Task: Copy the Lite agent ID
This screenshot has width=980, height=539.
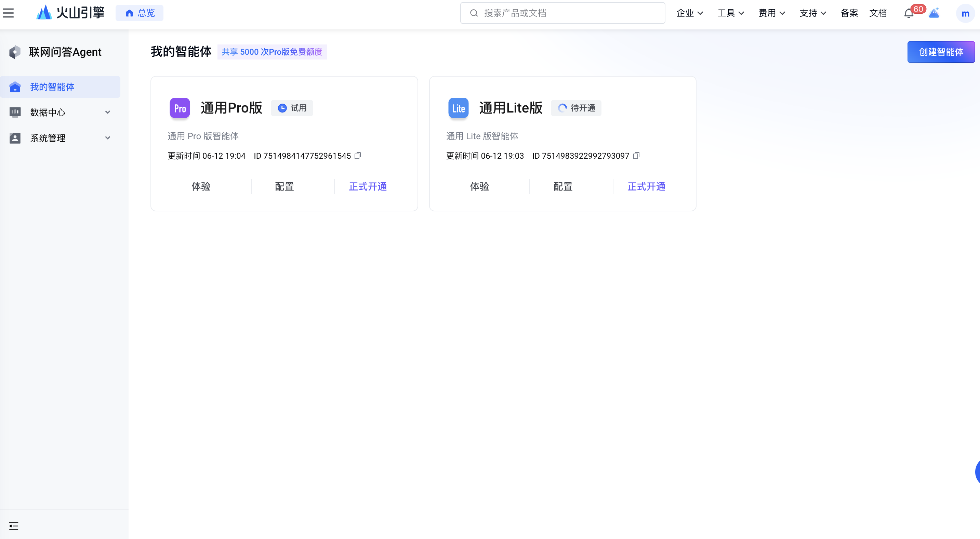Action: [636, 156]
